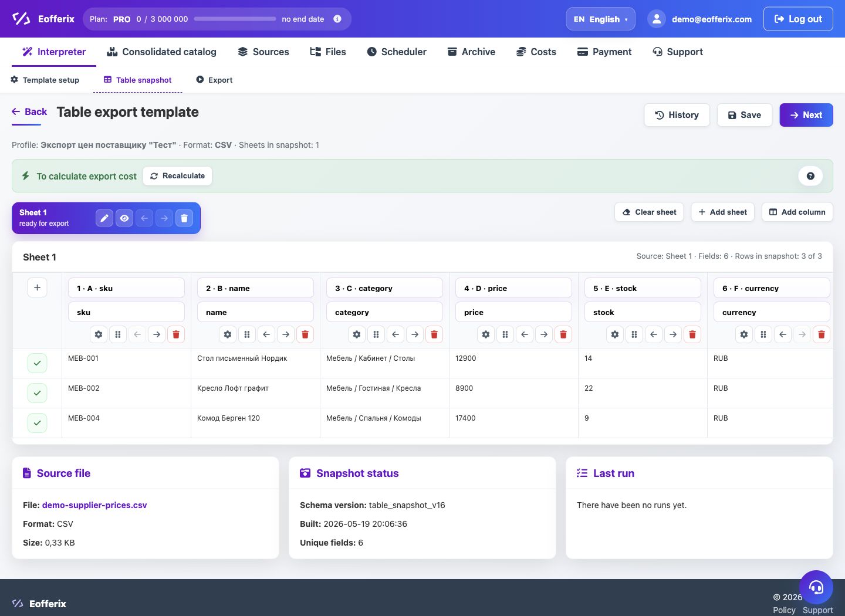Open source selector '6 · F · currency'
Viewport: 845px width, 616px height.
pos(772,288)
